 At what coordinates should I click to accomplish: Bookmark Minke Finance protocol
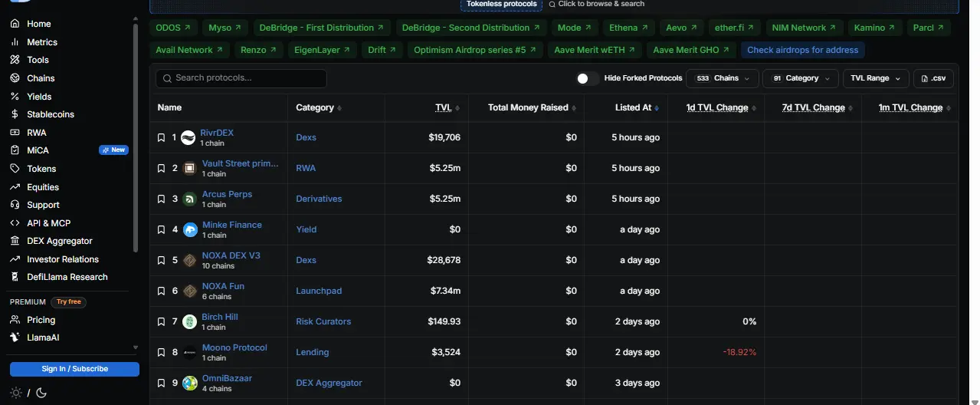click(x=161, y=229)
